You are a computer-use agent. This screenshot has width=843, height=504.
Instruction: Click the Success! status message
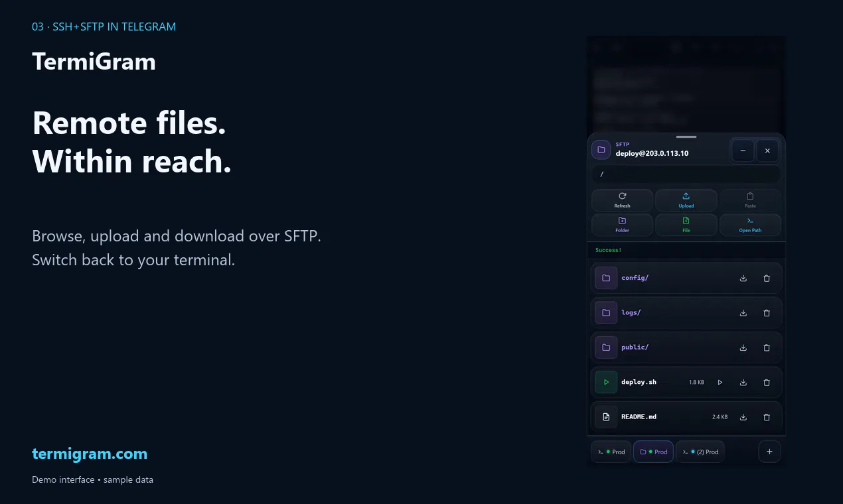click(609, 250)
